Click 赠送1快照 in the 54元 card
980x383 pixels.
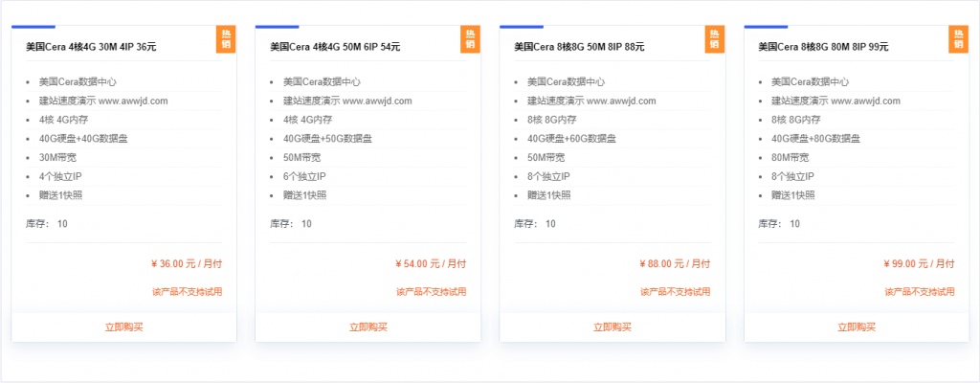coord(305,195)
